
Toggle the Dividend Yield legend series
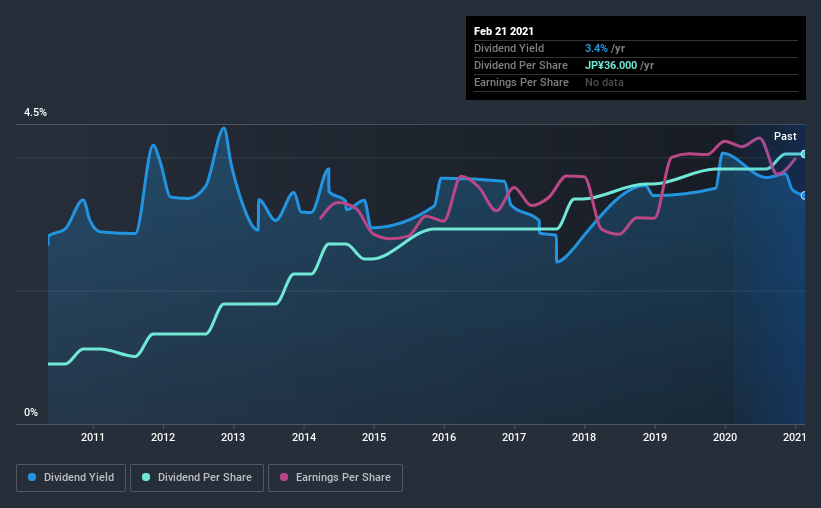[71, 478]
